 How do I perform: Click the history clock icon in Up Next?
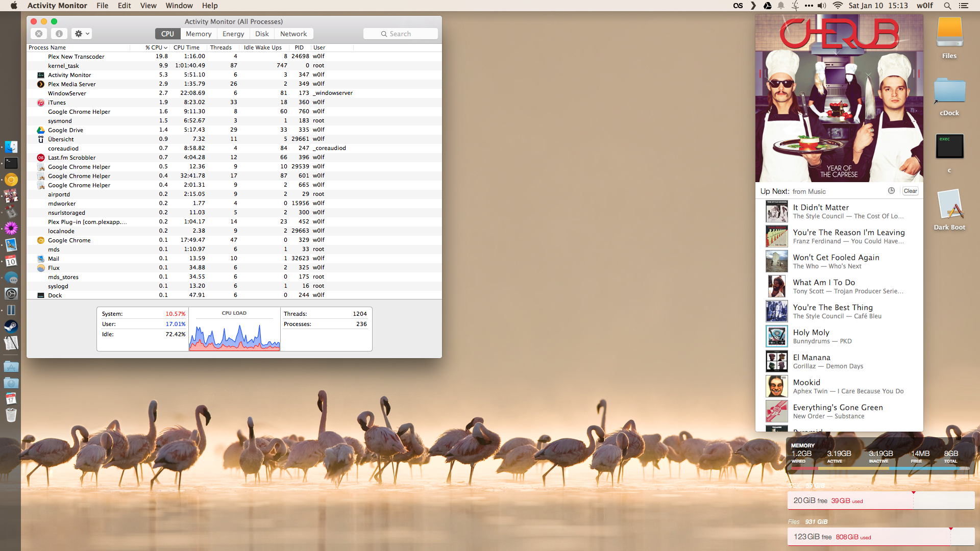pyautogui.click(x=891, y=191)
